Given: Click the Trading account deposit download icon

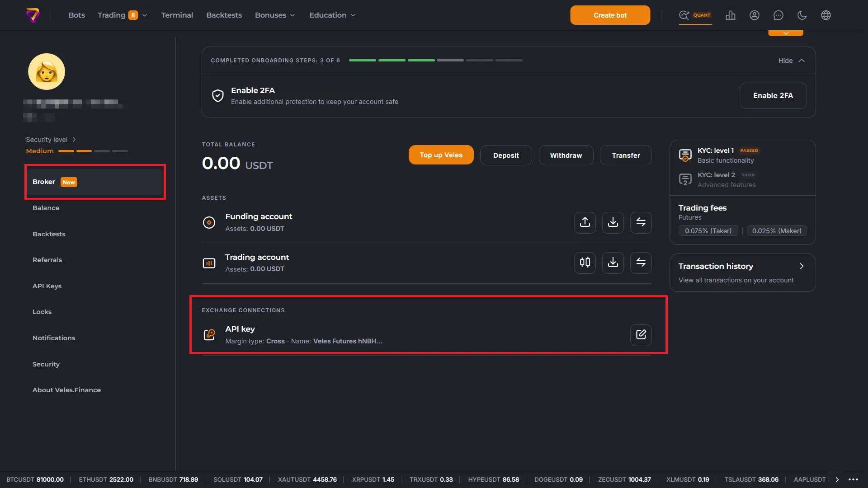Looking at the screenshot, I should [613, 263].
